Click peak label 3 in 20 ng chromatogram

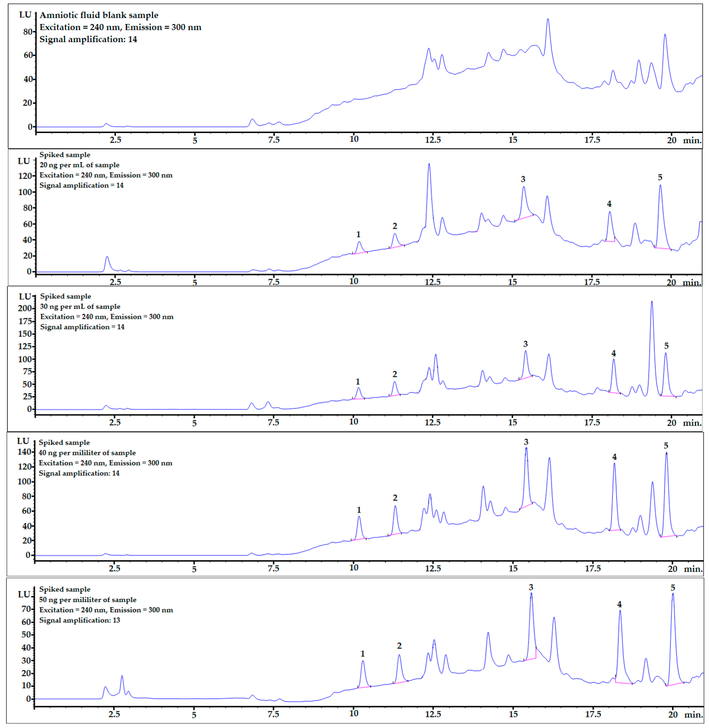coord(523,179)
